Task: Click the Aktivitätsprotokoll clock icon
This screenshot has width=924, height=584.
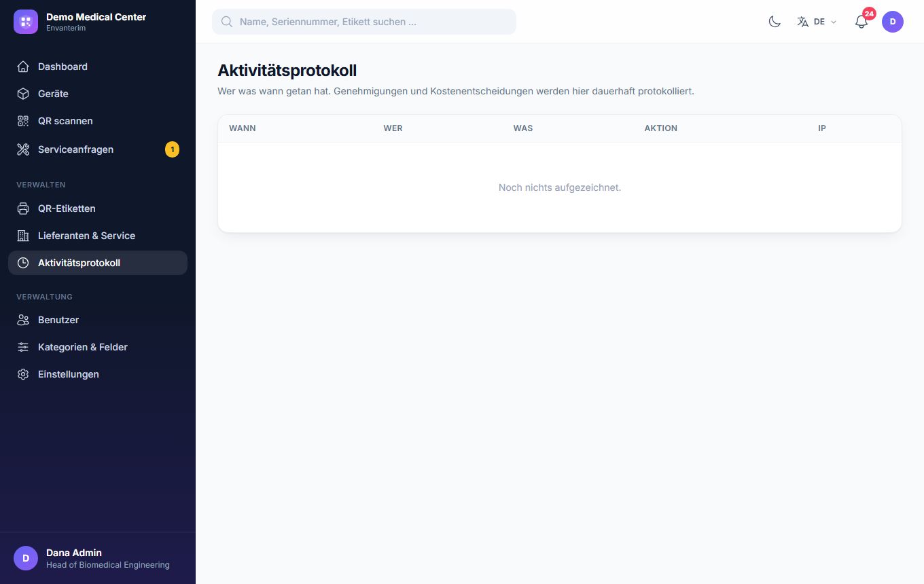Action: click(23, 263)
